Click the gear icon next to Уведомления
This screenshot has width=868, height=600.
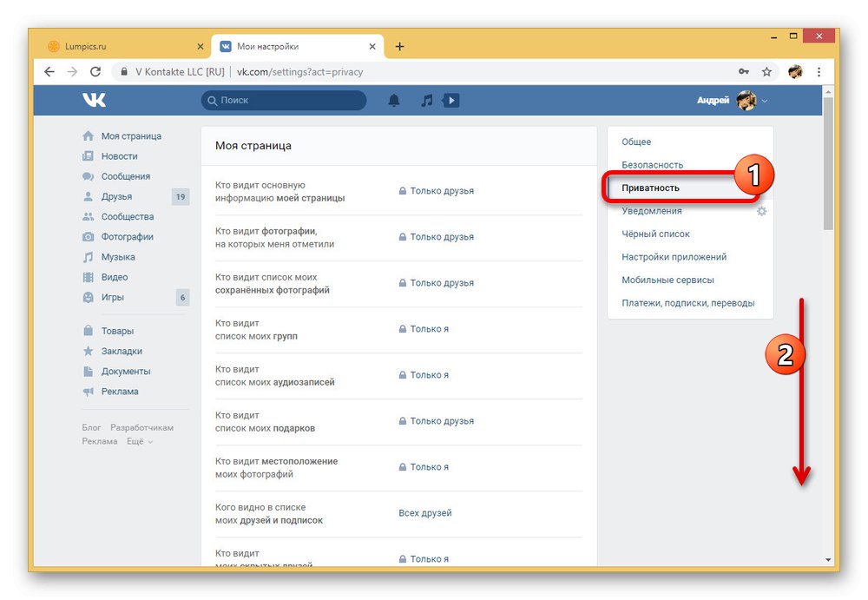pyautogui.click(x=762, y=211)
